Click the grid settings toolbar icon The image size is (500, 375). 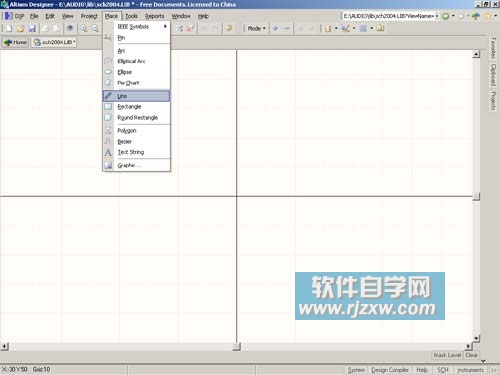click(x=363, y=29)
